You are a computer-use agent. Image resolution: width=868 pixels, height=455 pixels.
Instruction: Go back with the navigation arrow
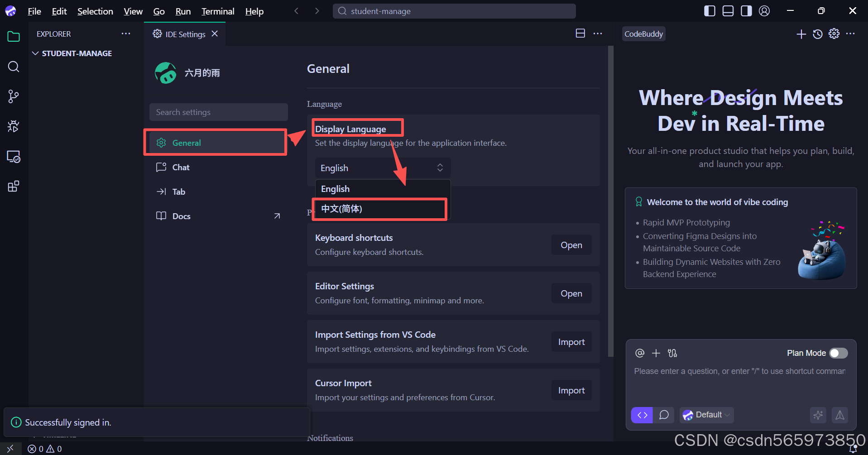297,11
